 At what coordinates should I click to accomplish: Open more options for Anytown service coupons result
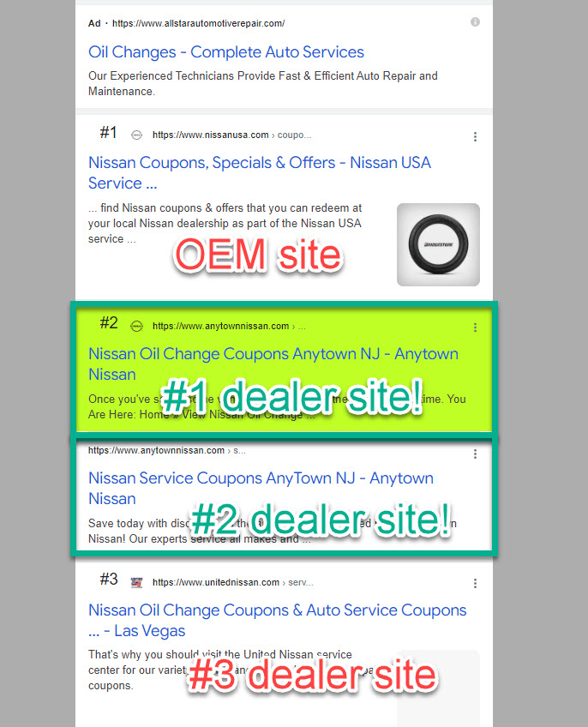click(475, 454)
